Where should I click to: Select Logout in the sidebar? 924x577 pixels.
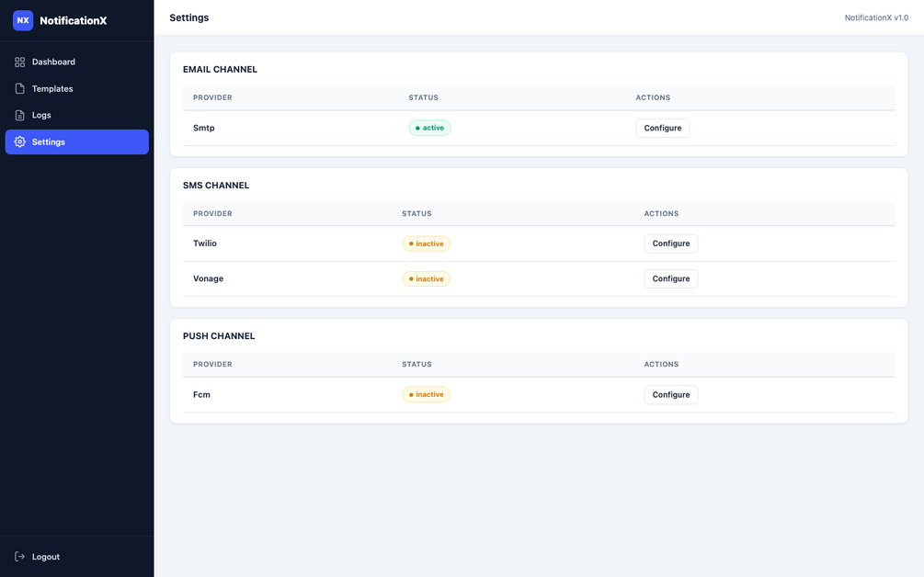[x=76, y=557]
